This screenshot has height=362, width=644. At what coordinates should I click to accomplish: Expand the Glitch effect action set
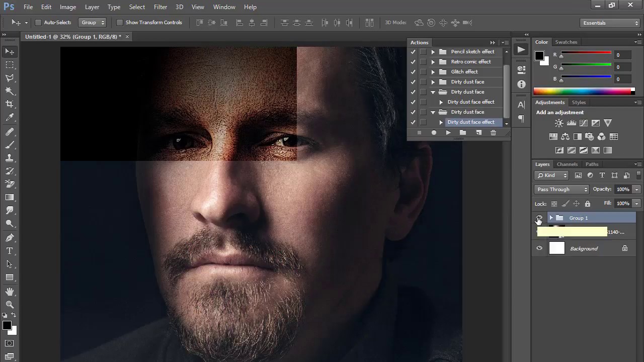[433, 72]
